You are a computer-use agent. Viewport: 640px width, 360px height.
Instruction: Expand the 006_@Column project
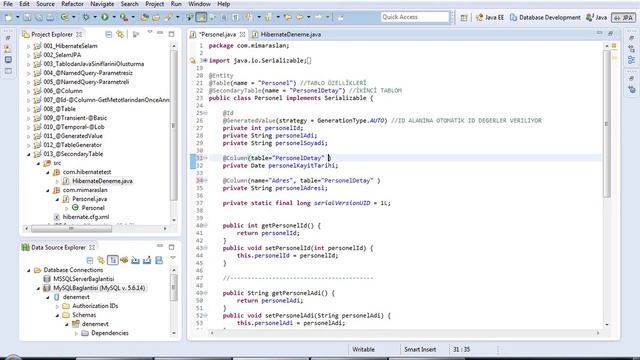pos(29,91)
